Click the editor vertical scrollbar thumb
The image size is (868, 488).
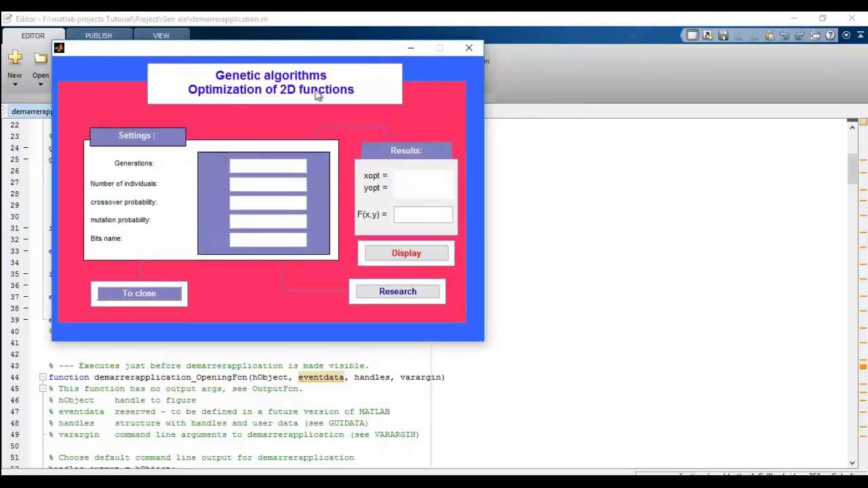[853, 169]
